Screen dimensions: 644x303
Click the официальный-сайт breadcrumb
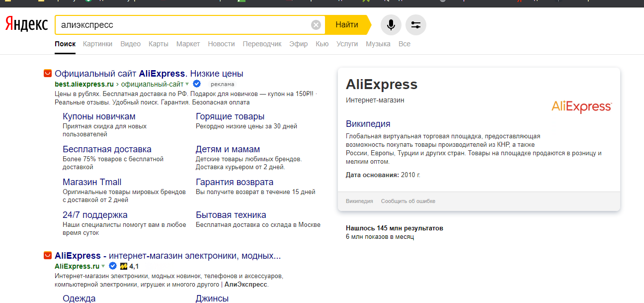[x=153, y=84]
